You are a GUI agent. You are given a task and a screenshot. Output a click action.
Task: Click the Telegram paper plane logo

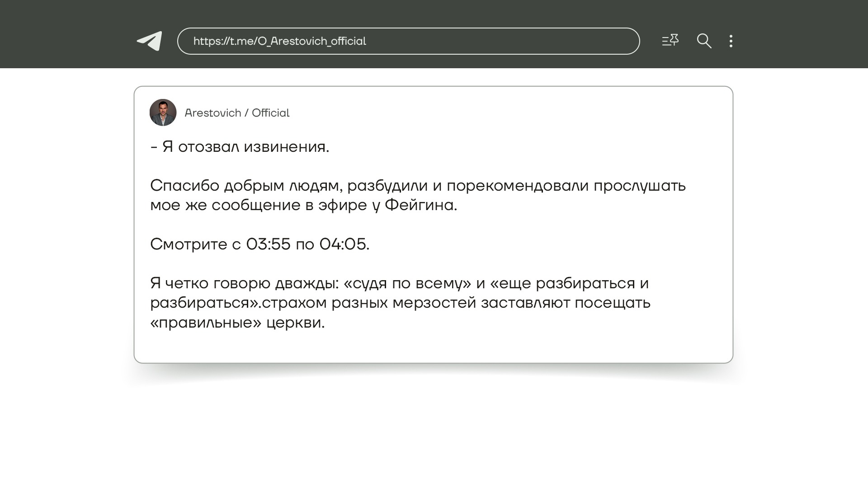click(150, 41)
